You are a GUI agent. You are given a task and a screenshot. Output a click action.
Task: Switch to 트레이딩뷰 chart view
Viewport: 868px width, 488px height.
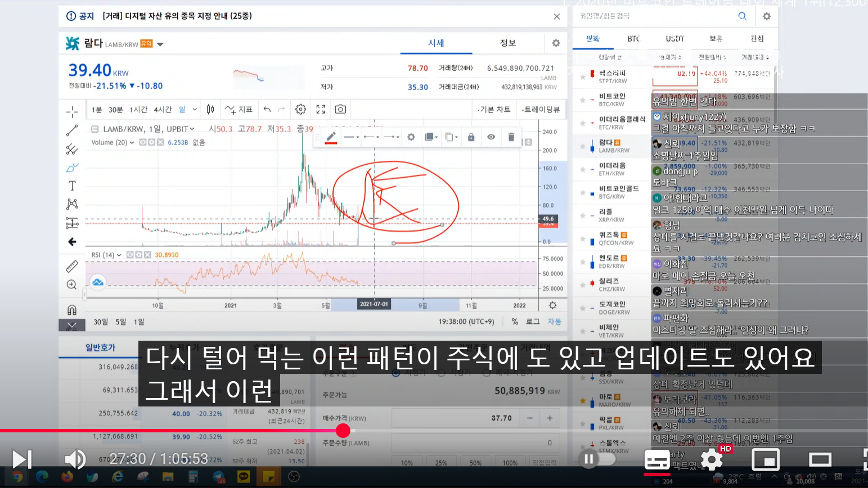[541, 109]
